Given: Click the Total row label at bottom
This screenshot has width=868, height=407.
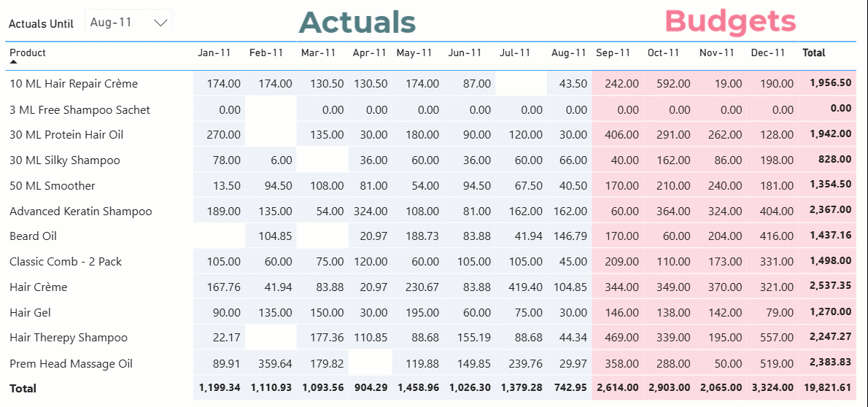Looking at the screenshot, I should click(x=23, y=389).
